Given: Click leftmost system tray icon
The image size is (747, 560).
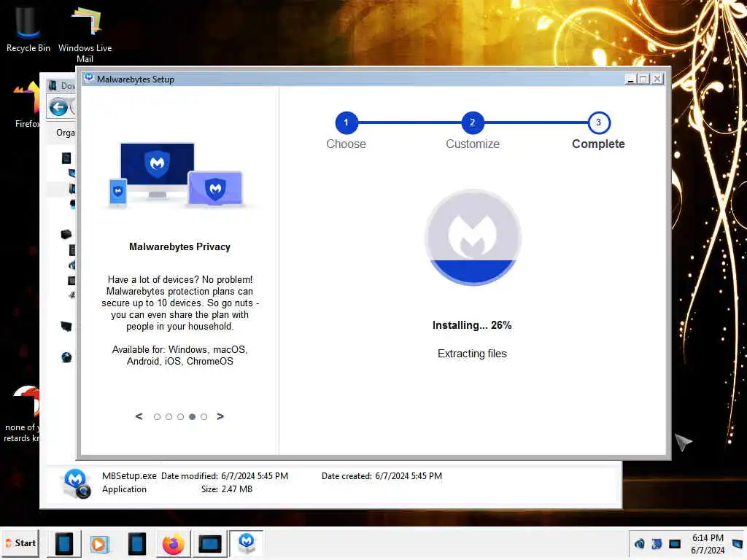Looking at the screenshot, I should (x=639, y=544).
